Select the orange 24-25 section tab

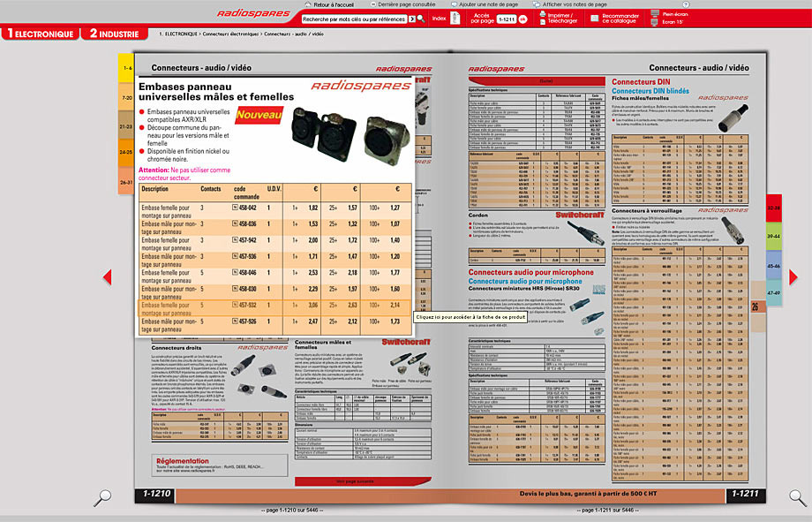point(126,153)
